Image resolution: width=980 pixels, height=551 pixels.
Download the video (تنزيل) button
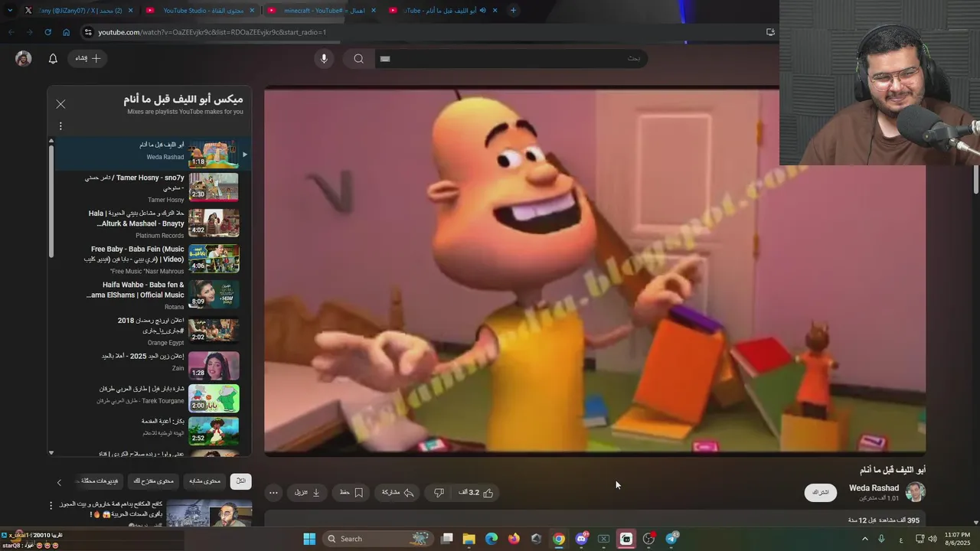(307, 493)
